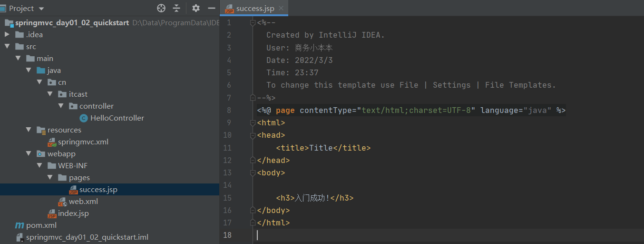Click the webapp folder icon
The image size is (644, 244).
pos(41,153)
